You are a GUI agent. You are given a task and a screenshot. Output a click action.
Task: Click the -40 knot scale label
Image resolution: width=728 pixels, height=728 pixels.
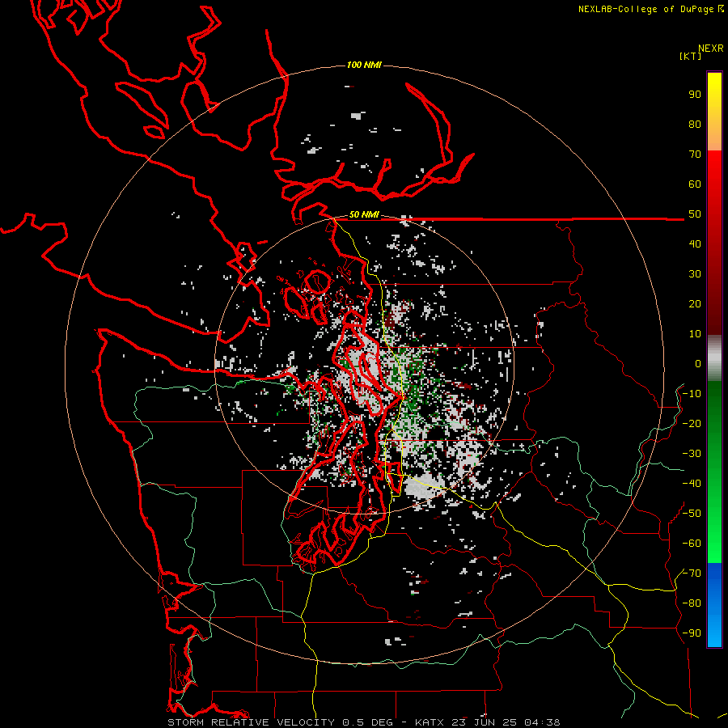[x=692, y=484]
